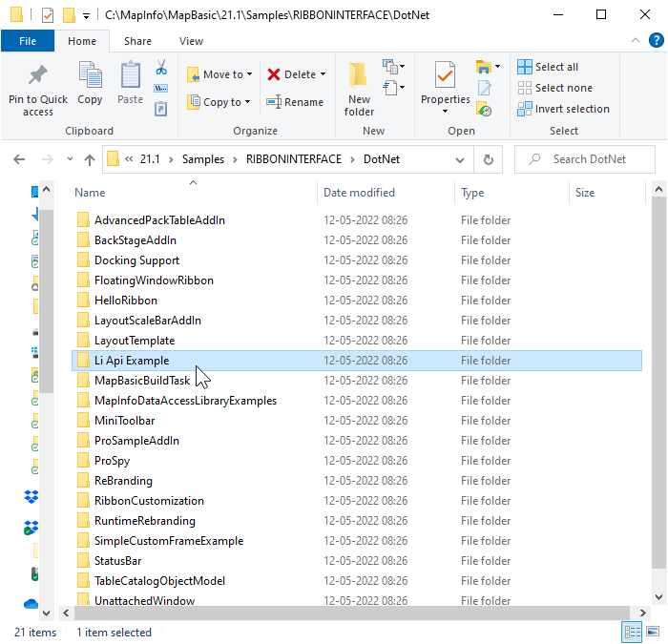The height and width of the screenshot is (644, 668).
Task: Switch to the Share ribbon tab
Action: click(x=137, y=41)
